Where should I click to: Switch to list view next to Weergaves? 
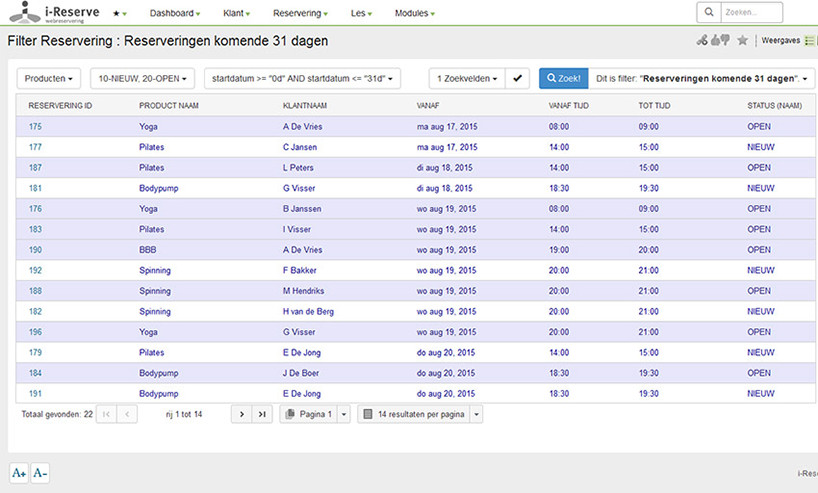809,41
